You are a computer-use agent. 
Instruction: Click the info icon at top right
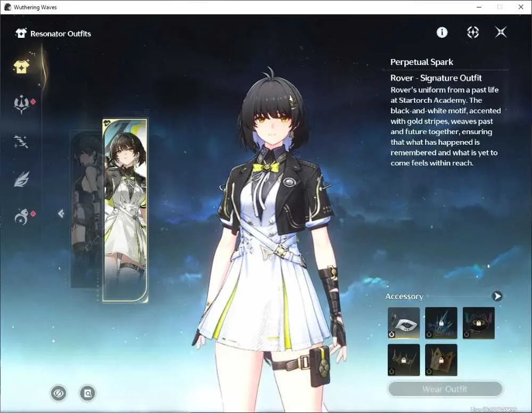coord(442,32)
